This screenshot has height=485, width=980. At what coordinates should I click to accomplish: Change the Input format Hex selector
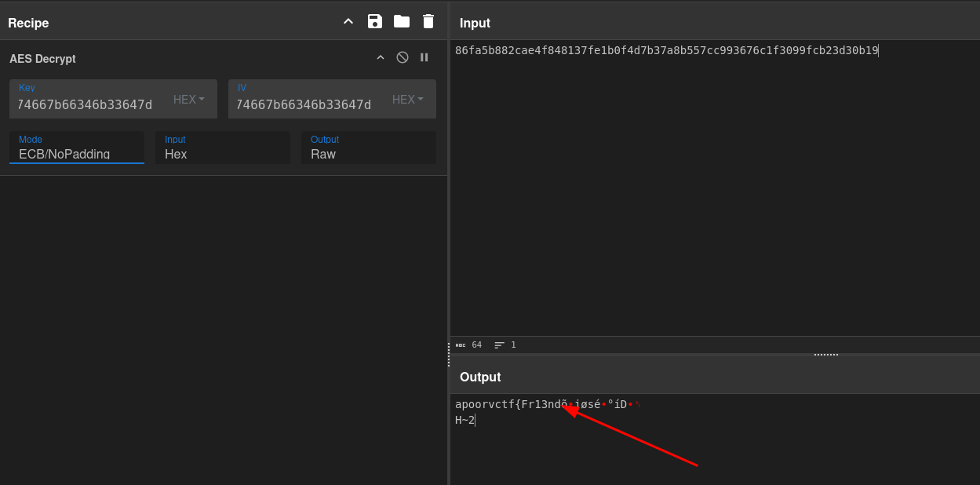click(222, 154)
